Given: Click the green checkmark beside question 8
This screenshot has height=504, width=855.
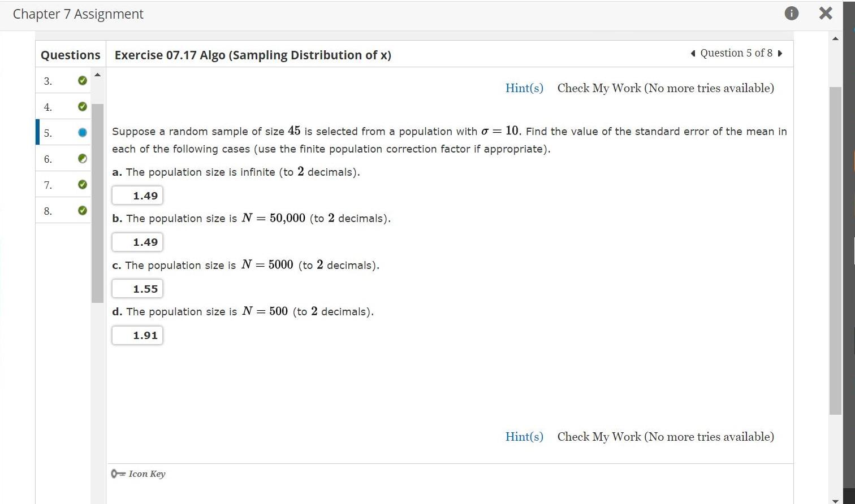Looking at the screenshot, I should pyautogui.click(x=83, y=210).
